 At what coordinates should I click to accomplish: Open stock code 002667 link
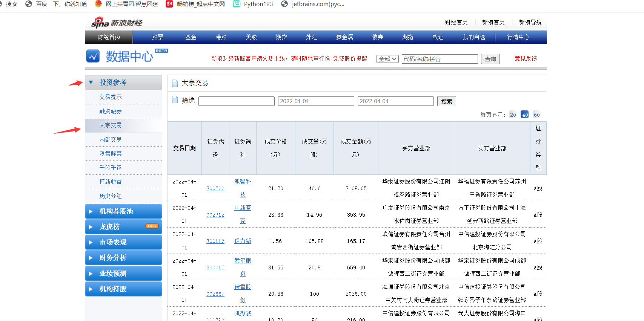215,294
